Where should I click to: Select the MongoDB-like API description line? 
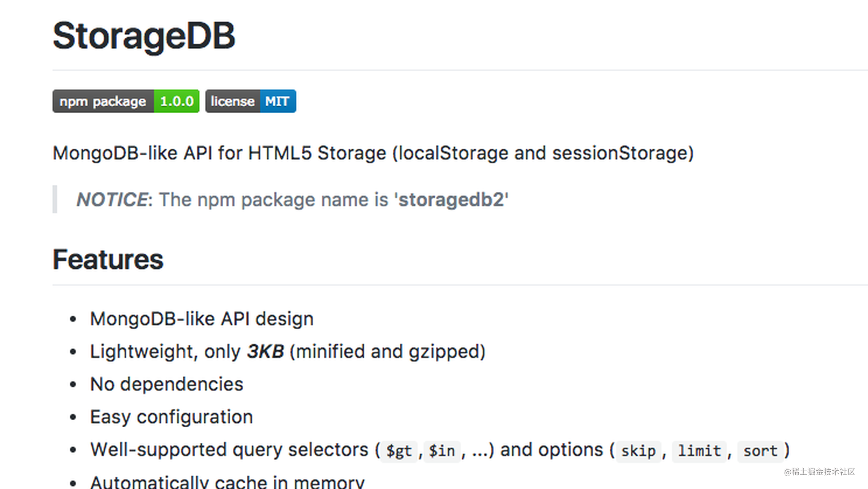[373, 152]
